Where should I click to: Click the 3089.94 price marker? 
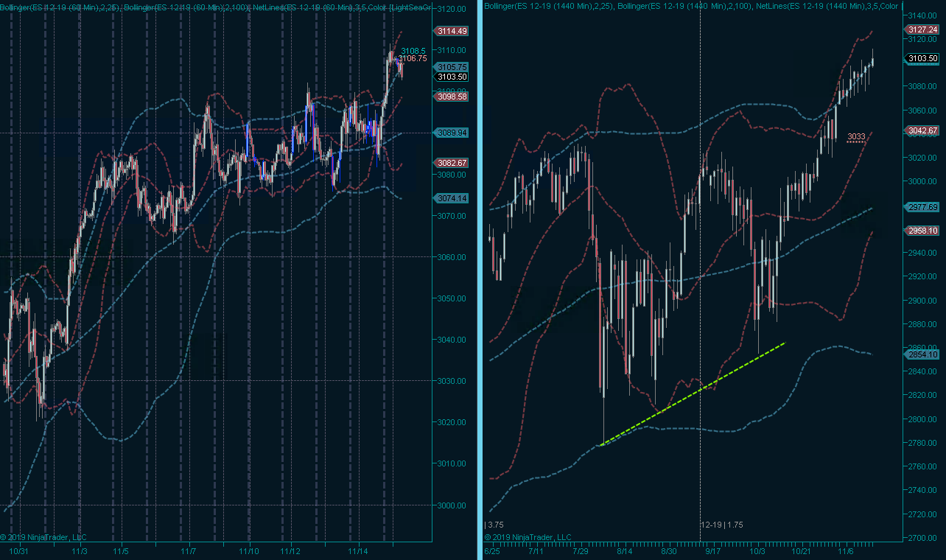452,133
